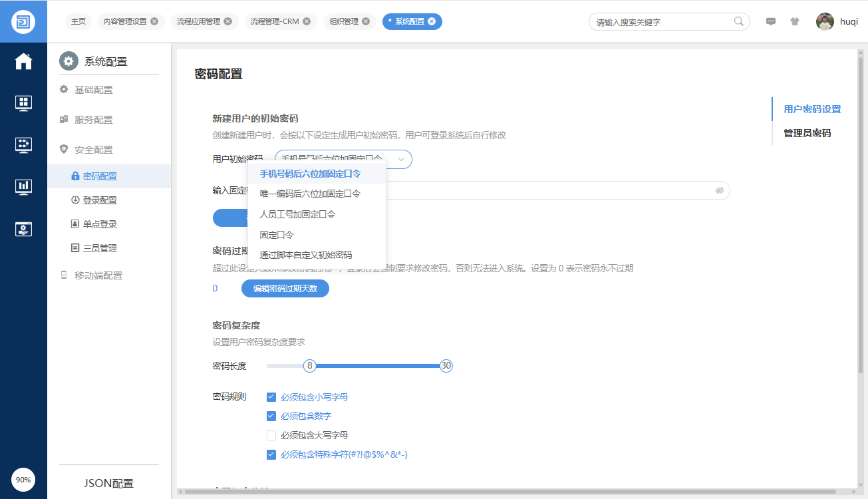
Task: Close the 内容管理设置 tab
Action: (154, 21)
